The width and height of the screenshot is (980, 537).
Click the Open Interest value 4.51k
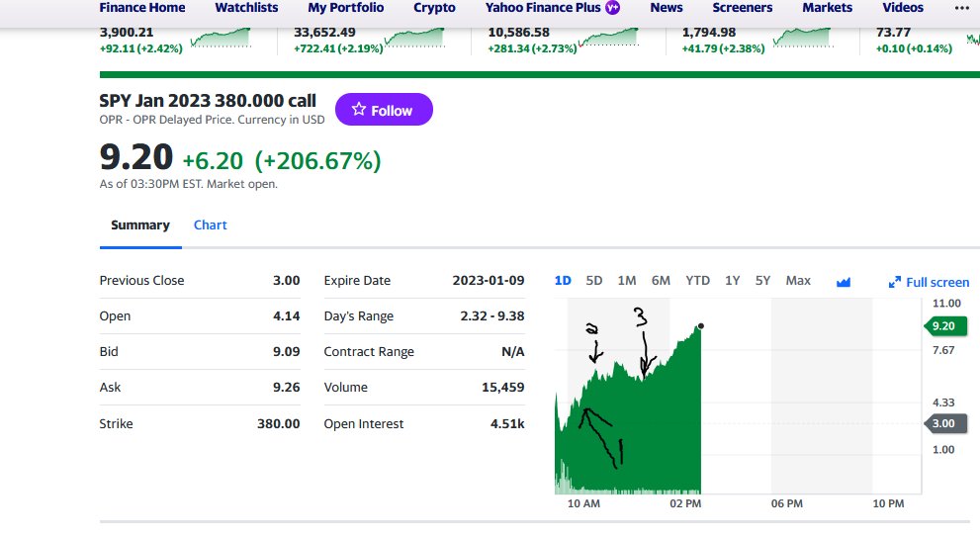pyautogui.click(x=507, y=424)
